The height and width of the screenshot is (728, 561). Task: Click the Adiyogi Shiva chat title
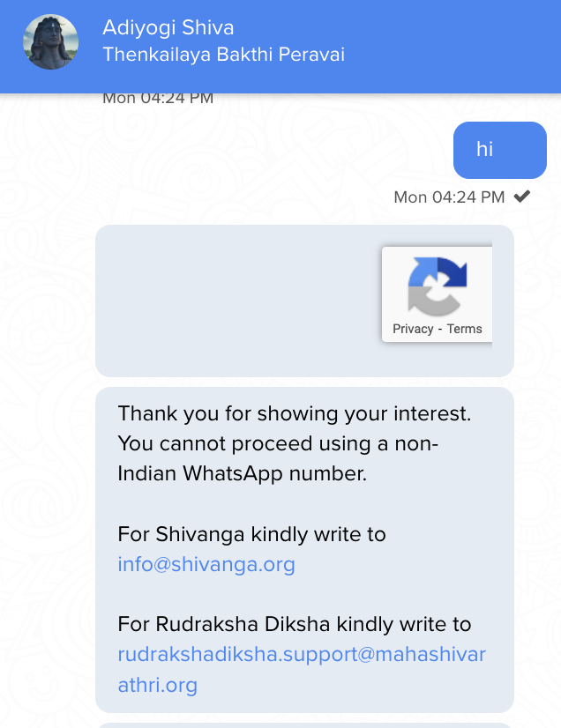168,28
